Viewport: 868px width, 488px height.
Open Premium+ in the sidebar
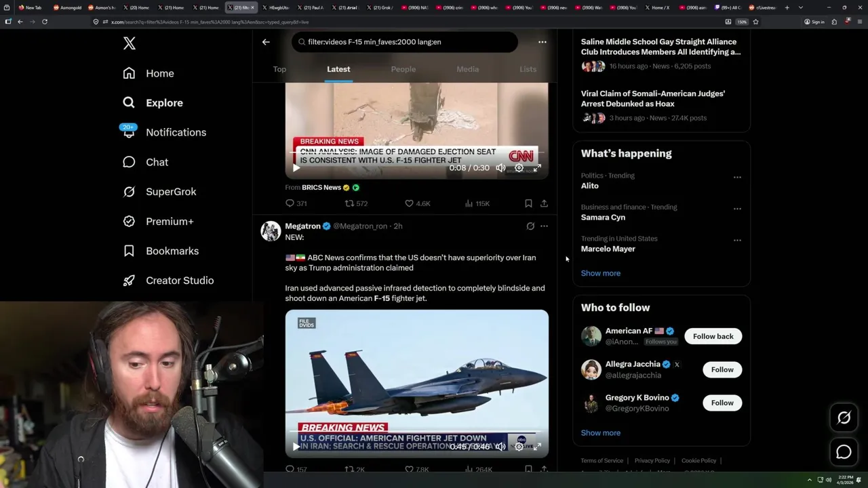pos(158,221)
